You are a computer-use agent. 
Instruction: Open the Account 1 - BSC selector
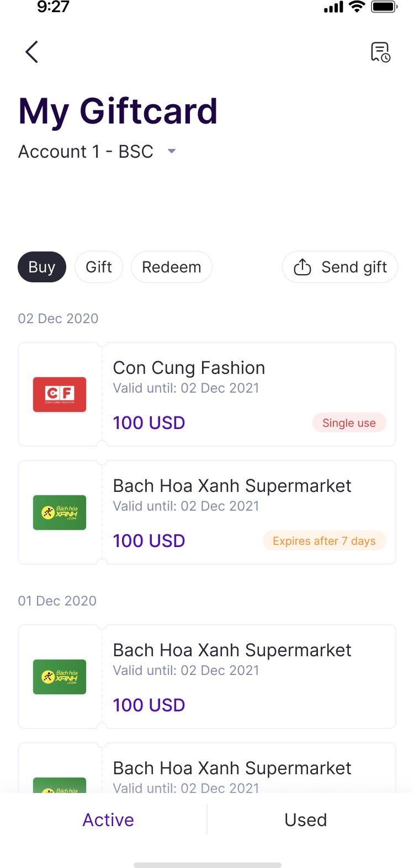[86, 151]
